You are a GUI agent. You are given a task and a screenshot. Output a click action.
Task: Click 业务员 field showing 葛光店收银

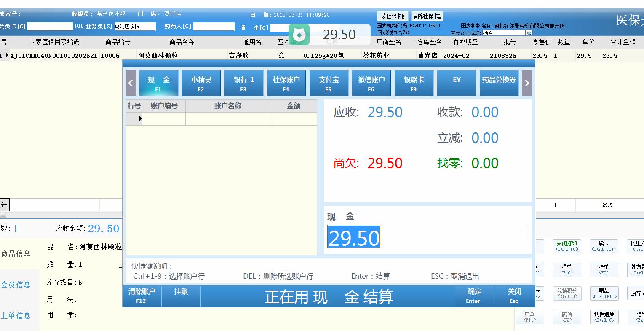pyautogui.click(x=135, y=26)
